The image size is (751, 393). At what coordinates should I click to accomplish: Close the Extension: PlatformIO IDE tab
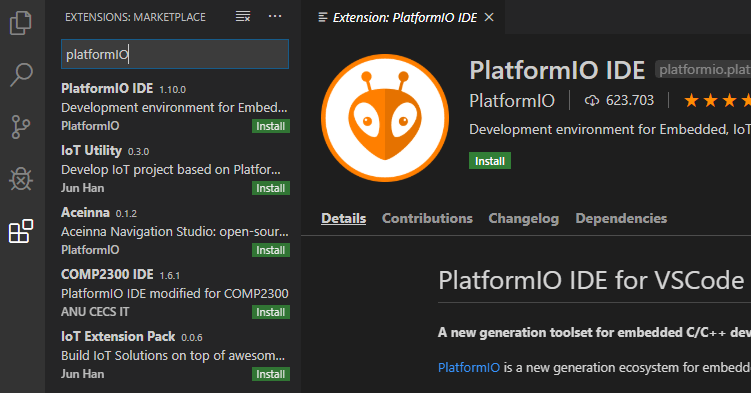(x=489, y=17)
